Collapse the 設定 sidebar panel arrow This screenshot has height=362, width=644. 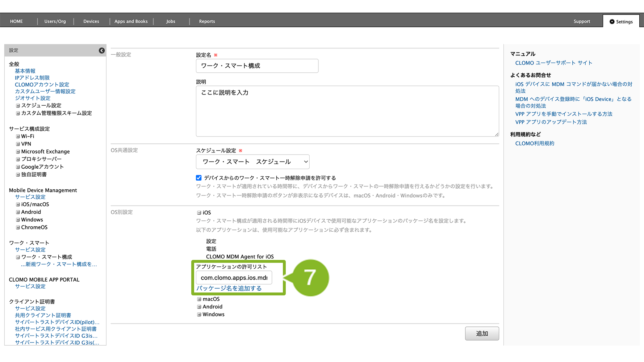pos(102,51)
